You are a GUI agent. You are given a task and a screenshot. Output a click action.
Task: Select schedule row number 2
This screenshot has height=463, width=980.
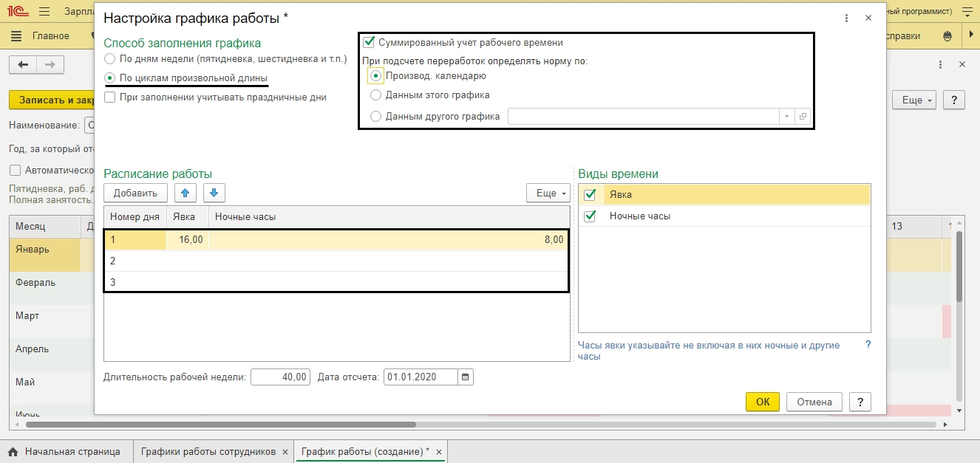(336, 261)
